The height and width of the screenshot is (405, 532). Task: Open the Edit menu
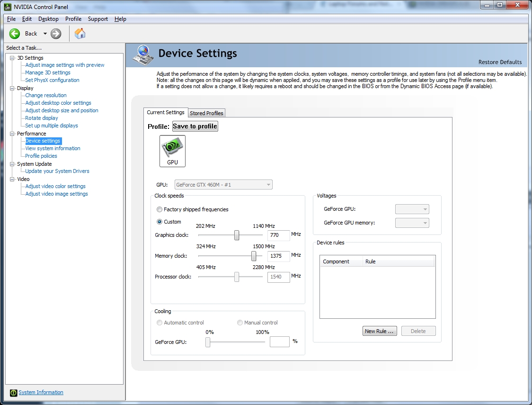(27, 19)
